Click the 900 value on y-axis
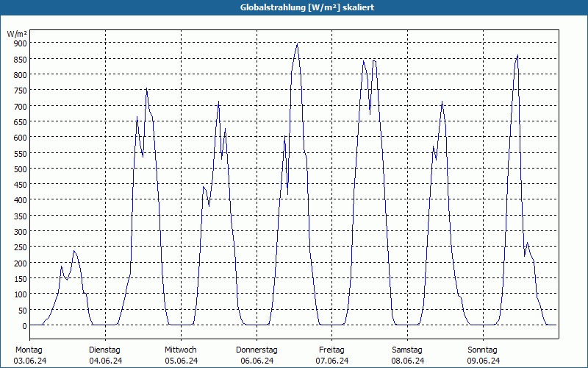 click(21, 43)
